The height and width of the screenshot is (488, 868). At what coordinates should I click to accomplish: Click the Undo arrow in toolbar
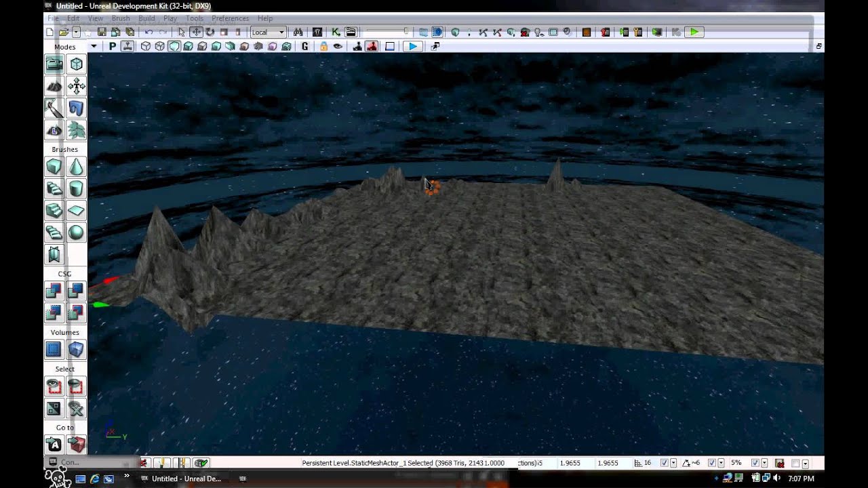tap(149, 32)
